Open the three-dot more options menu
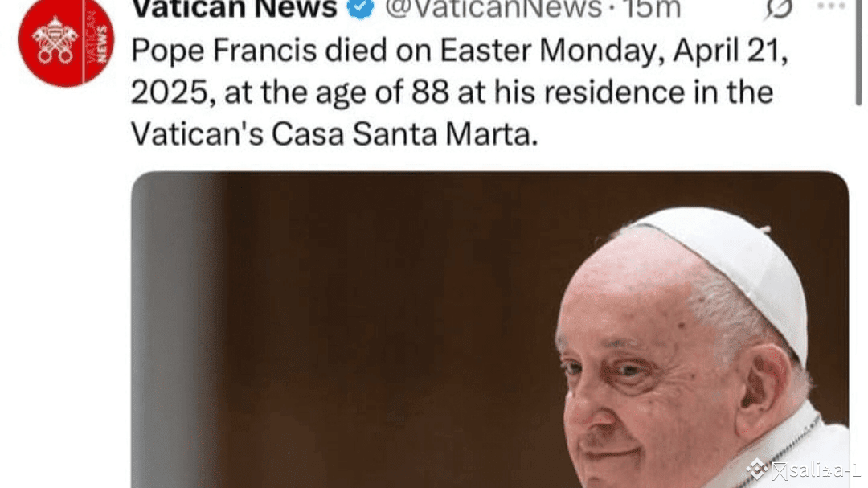The height and width of the screenshot is (488, 868). click(831, 6)
